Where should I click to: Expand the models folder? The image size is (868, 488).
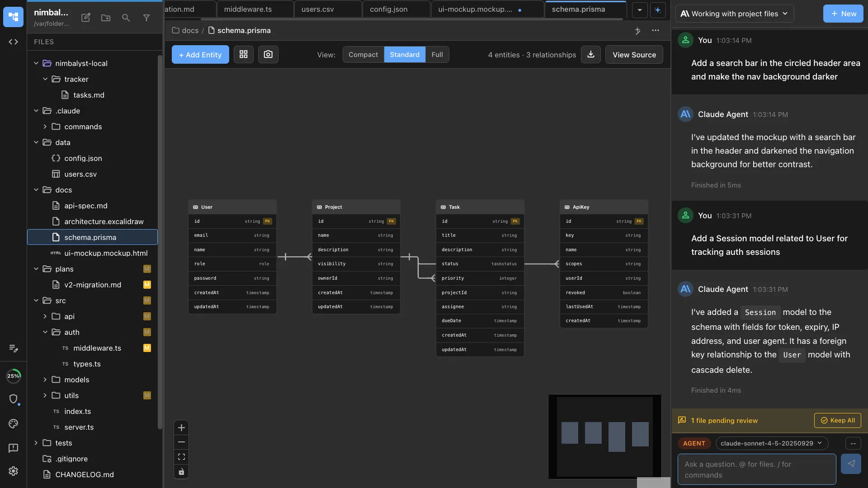(x=45, y=380)
